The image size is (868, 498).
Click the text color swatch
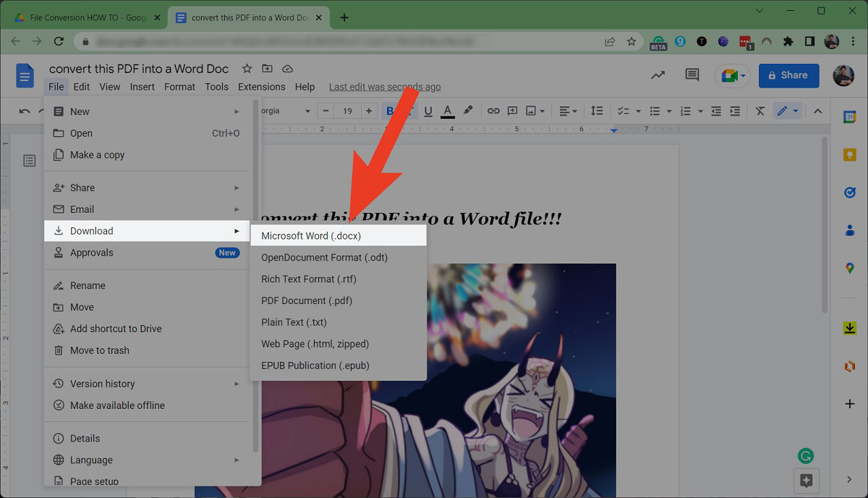pyautogui.click(x=448, y=111)
